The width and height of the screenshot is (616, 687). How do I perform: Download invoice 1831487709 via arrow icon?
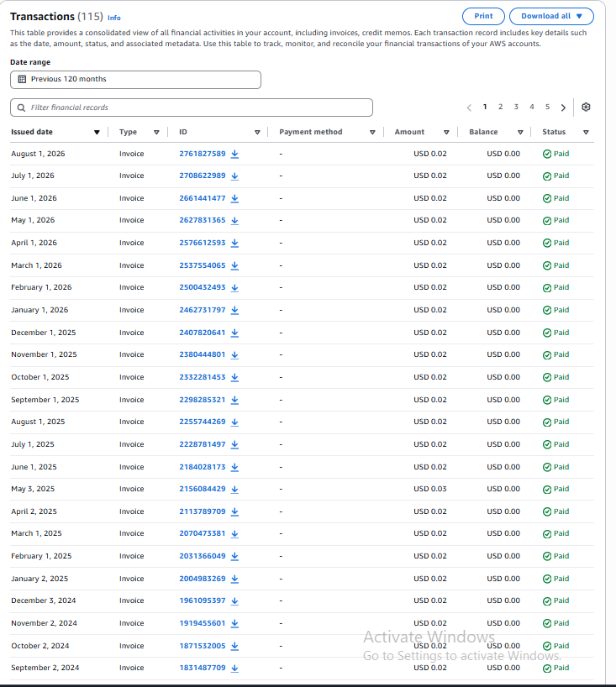pos(235,668)
